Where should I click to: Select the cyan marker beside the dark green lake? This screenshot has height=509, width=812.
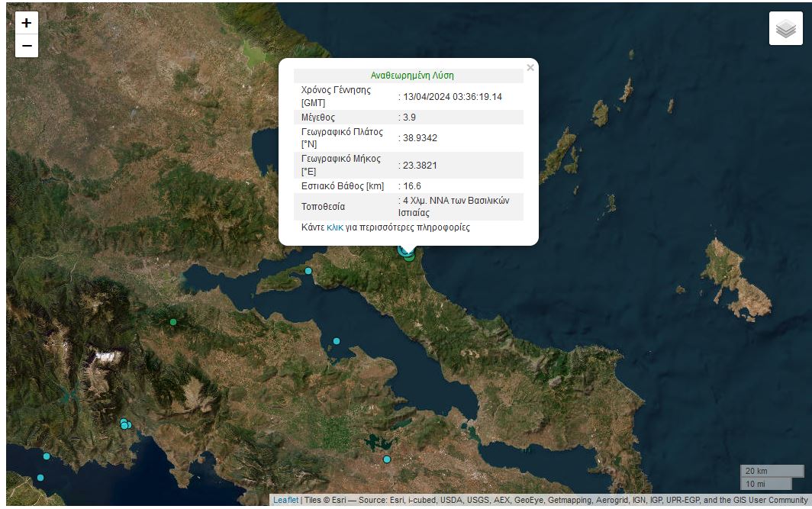(387, 459)
